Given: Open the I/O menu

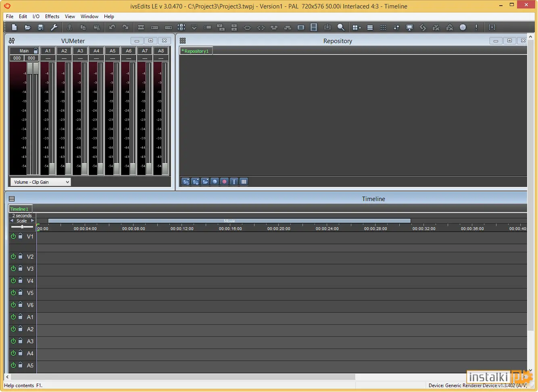Looking at the screenshot, I should (36, 17).
